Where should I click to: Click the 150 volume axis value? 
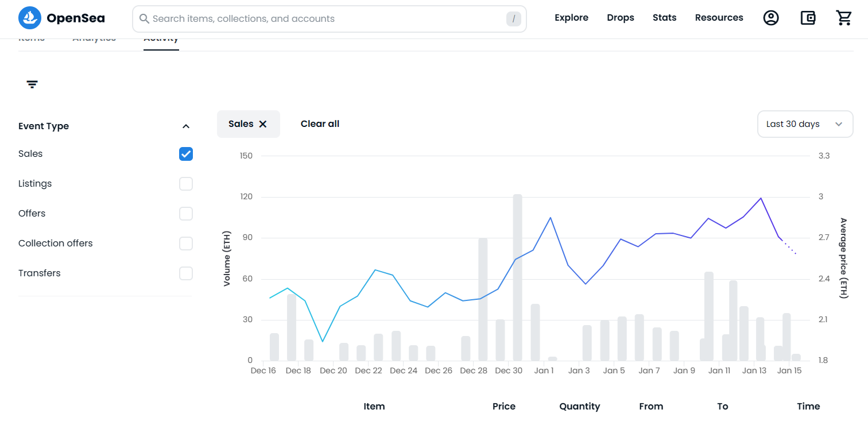click(x=246, y=156)
